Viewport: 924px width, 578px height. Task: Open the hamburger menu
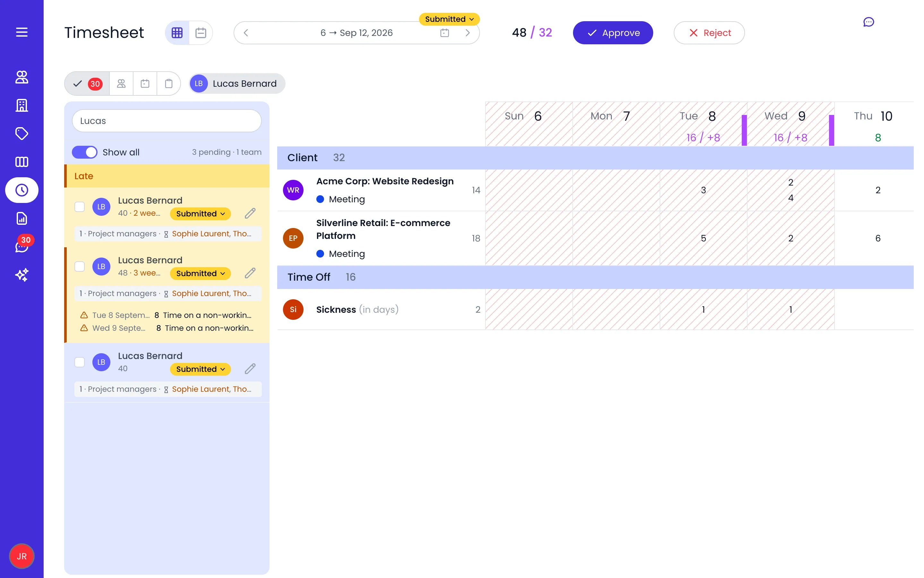pos(22,32)
